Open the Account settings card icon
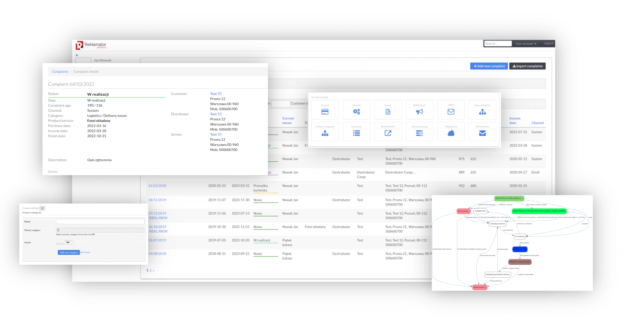Image resolution: width=644 pixels, height=322 pixels. click(325, 112)
